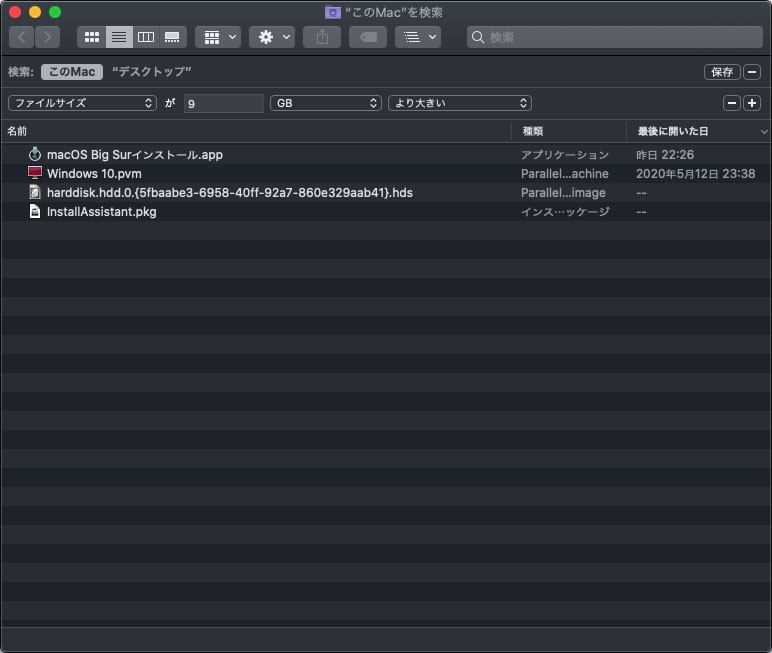Click the Share toolbar button
This screenshot has height=653, width=772.
pos(322,37)
